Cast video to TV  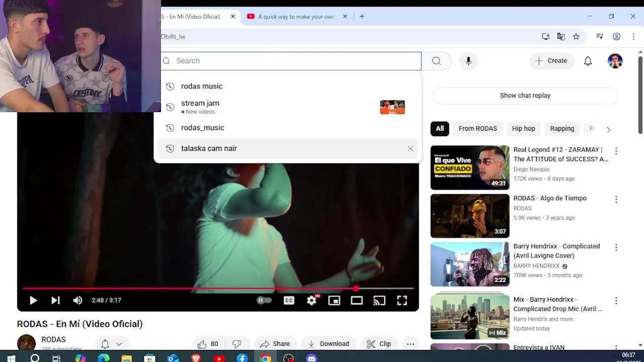point(379,300)
